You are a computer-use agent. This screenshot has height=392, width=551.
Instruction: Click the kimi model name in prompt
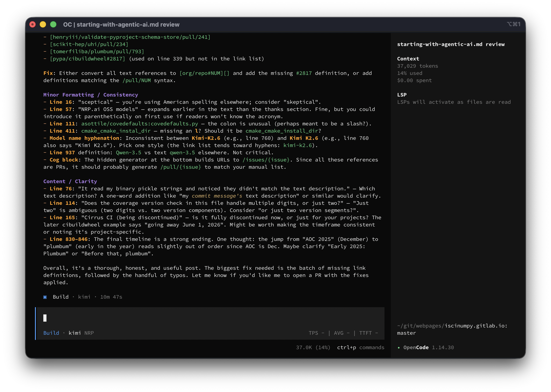point(75,333)
